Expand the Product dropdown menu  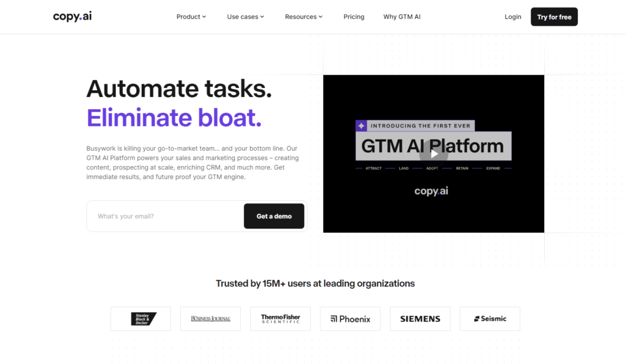191,16
